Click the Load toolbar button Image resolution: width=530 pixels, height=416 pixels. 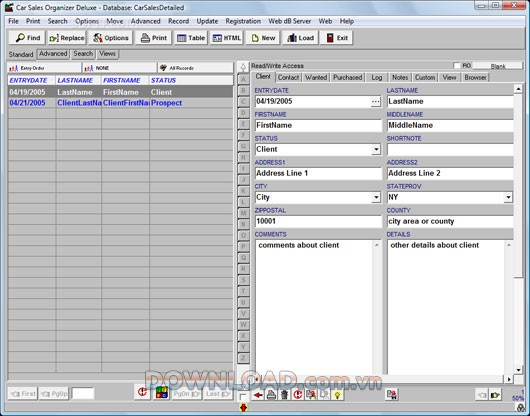[x=300, y=38]
